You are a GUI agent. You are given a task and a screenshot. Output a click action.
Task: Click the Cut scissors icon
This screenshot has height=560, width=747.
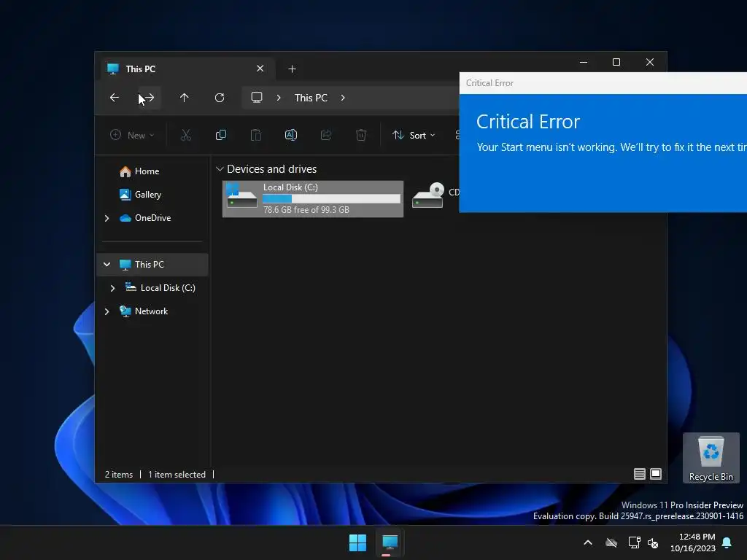[x=186, y=135]
